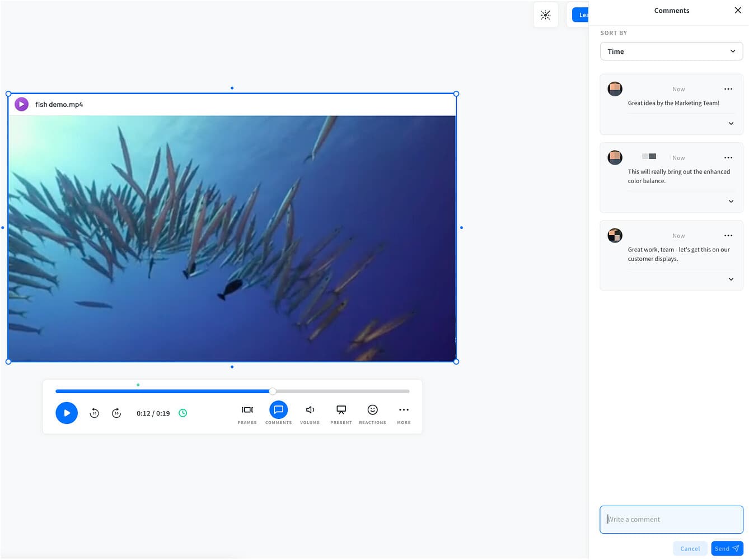Expand the color balance comment thread
749x560 pixels.
coord(731,201)
